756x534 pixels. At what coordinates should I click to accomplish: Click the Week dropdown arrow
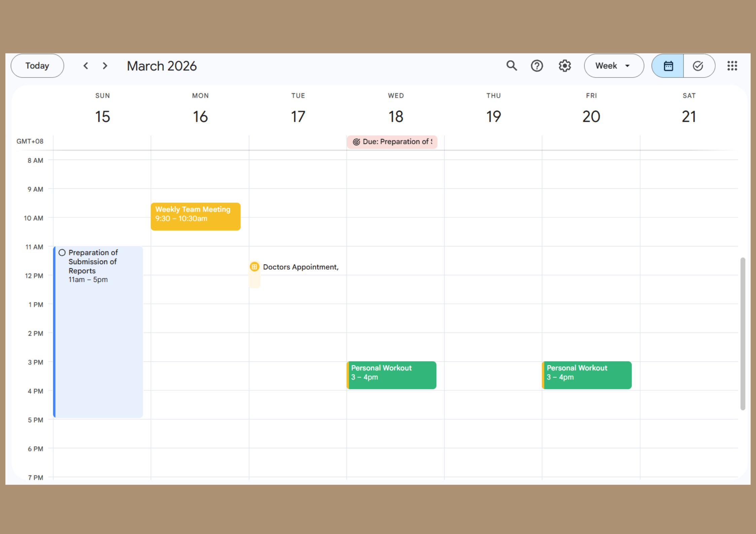[627, 66]
